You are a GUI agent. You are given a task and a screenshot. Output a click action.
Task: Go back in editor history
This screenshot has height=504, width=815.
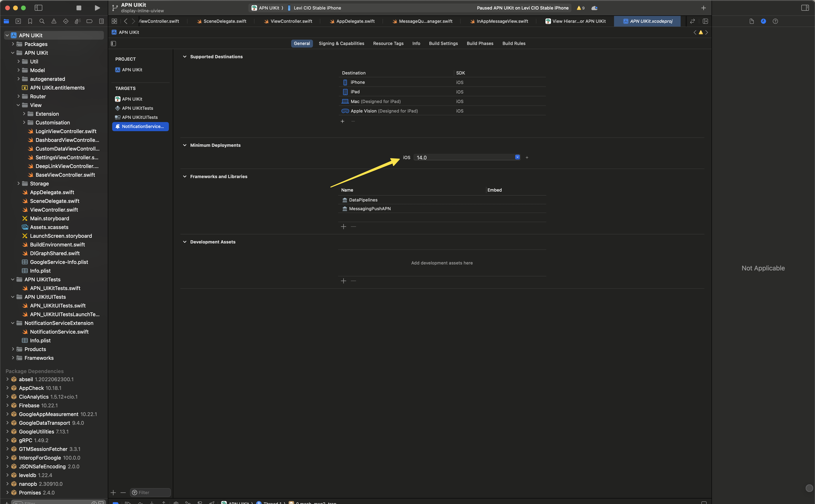126,21
